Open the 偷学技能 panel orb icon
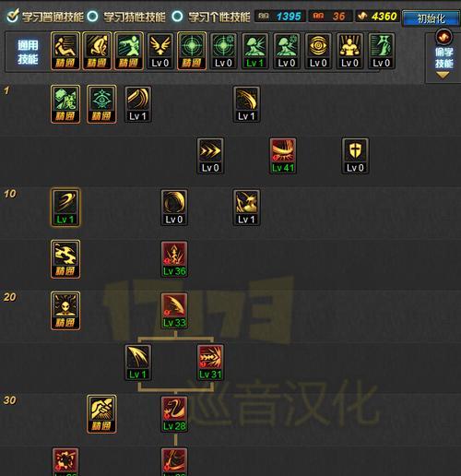Screen dimensions: 461x476 pos(443,37)
